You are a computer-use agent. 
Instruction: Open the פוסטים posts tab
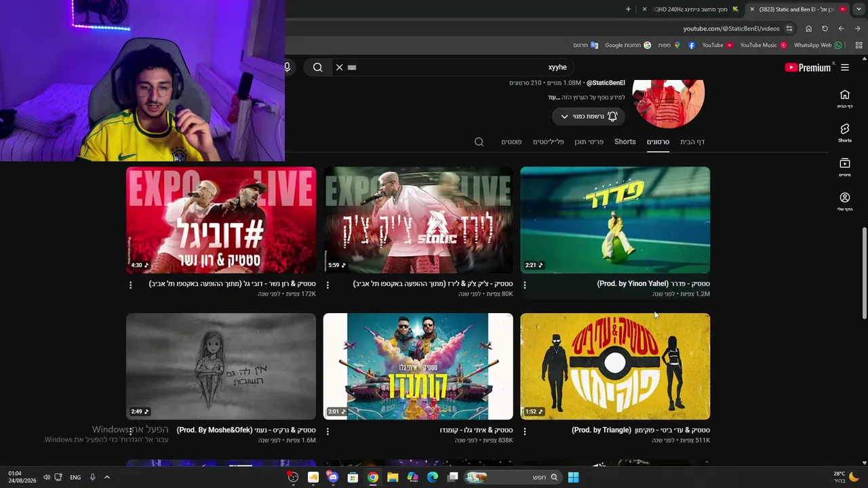click(x=511, y=142)
